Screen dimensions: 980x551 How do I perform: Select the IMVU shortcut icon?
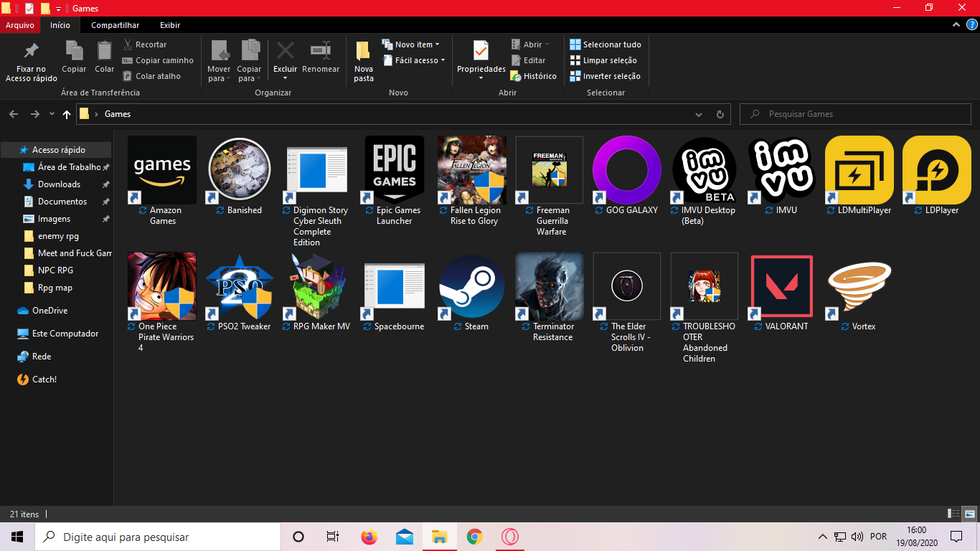782,170
